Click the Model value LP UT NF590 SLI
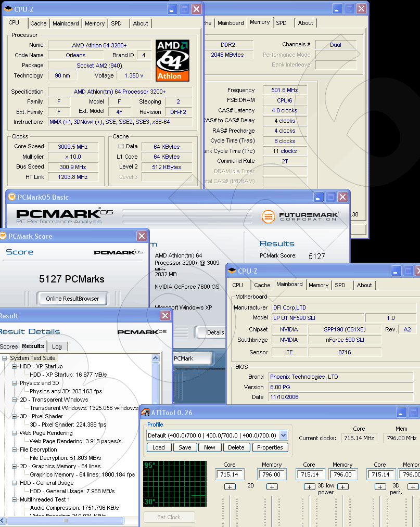 click(318, 318)
